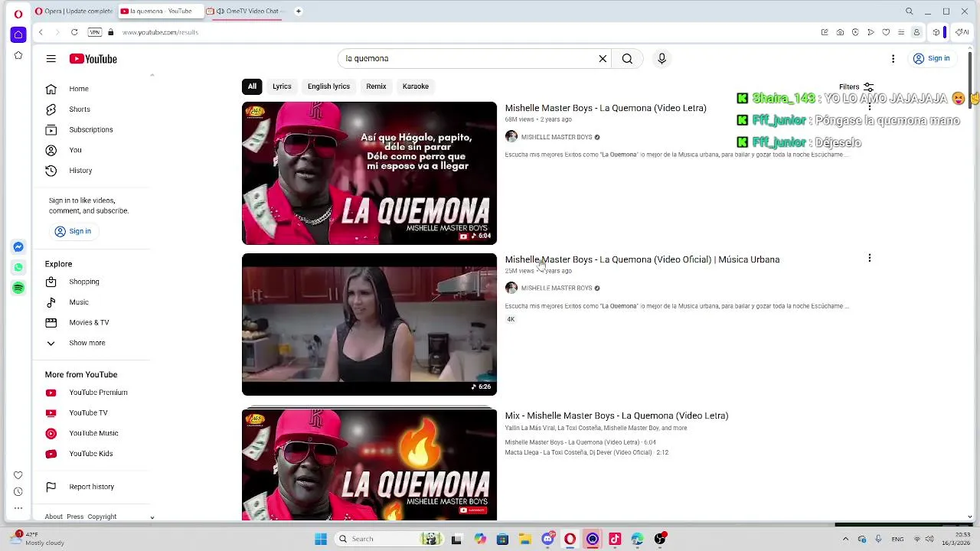Select the English lyrics chip
This screenshot has width=980, height=551.
(328, 86)
